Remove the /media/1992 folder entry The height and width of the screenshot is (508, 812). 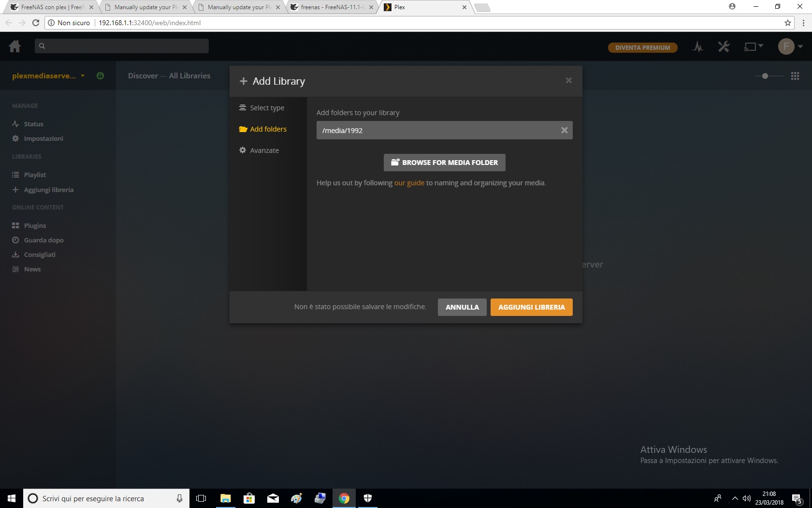(564, 130)
